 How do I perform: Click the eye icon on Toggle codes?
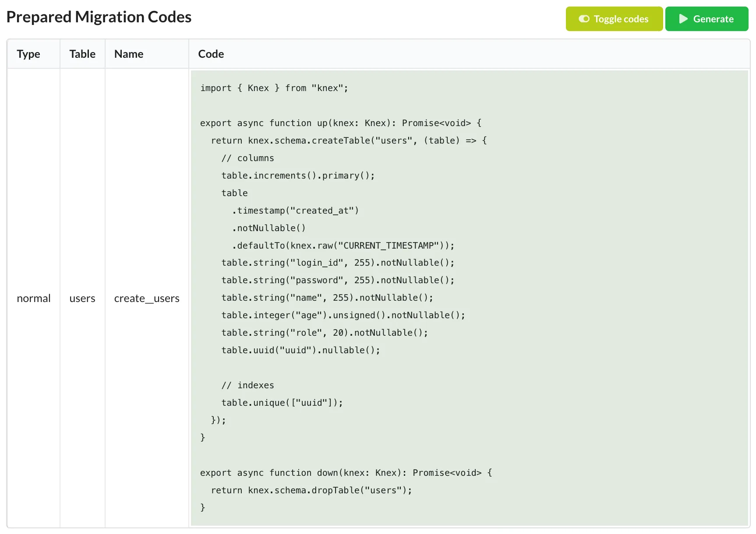[x=584, y=19]
